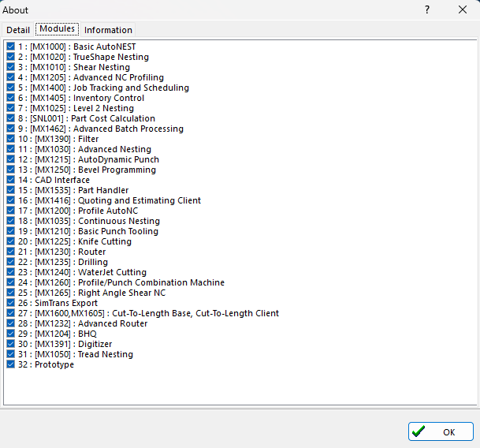
Task: Select the '[MX1391] : Digitizer' label
Action: click(73, 344)
